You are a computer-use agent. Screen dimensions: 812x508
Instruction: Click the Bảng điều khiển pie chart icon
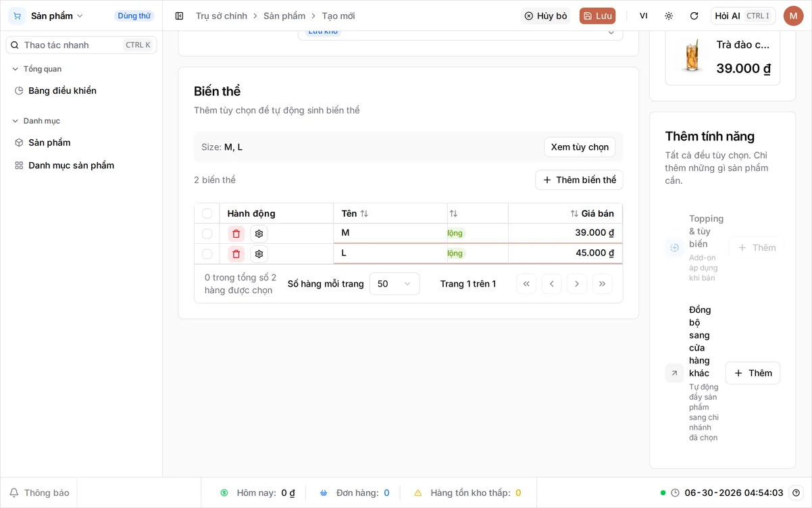click(19, 91)
